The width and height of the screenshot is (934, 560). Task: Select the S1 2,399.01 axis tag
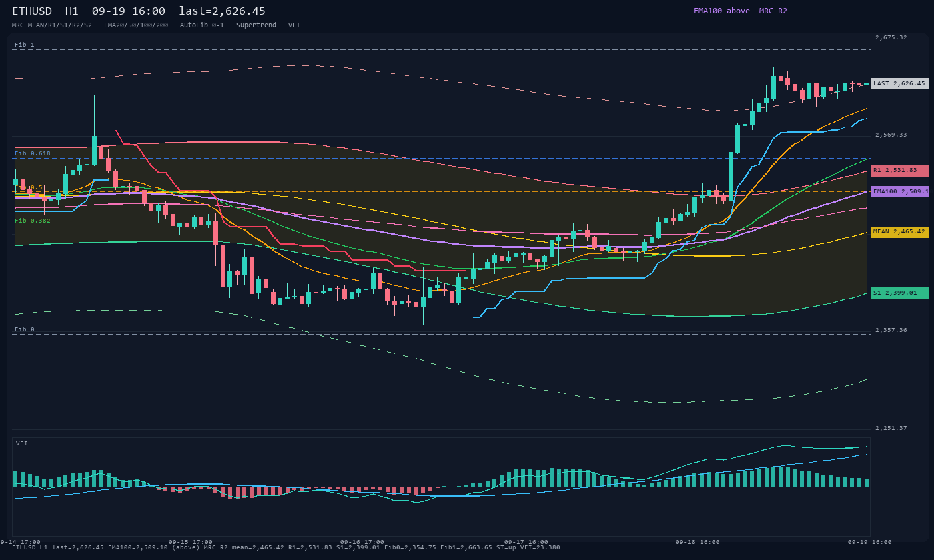[x=900, y=293]
